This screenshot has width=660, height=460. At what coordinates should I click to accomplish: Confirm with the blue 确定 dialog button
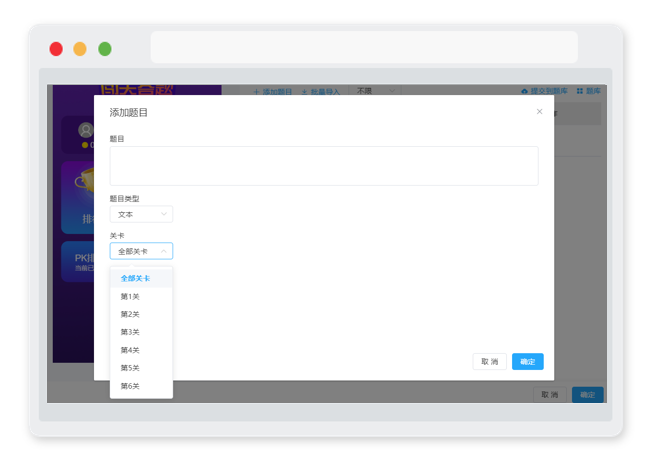point(527,362)
